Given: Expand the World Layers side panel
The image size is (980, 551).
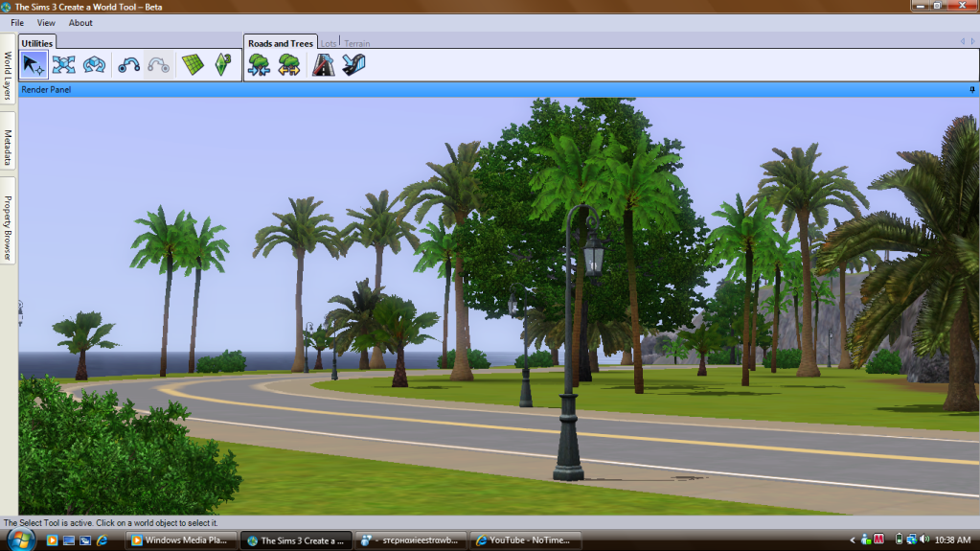Looking at the screenshot, I should click(x=8, y=70).
